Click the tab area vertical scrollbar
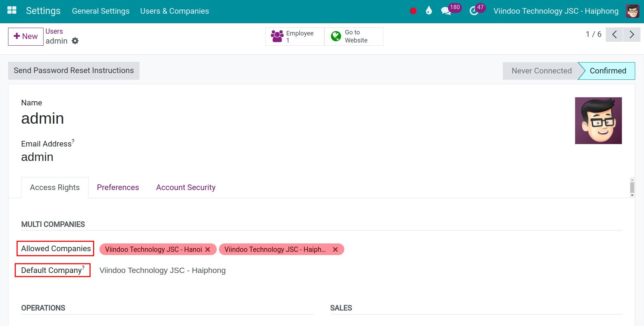 pyautogui.click(x=632, y=188)
